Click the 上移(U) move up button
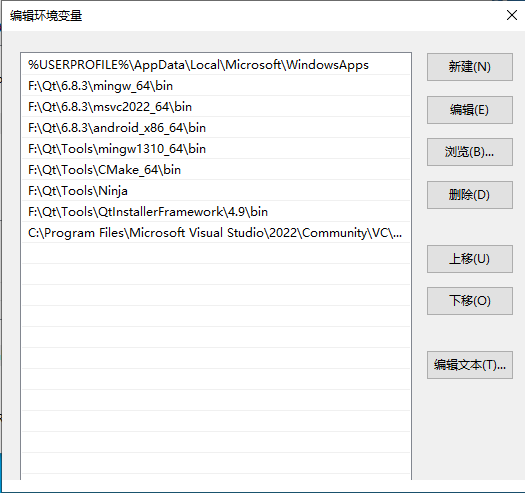The width and height of the screenshot is (525, 493). click(x=469, y=259)
